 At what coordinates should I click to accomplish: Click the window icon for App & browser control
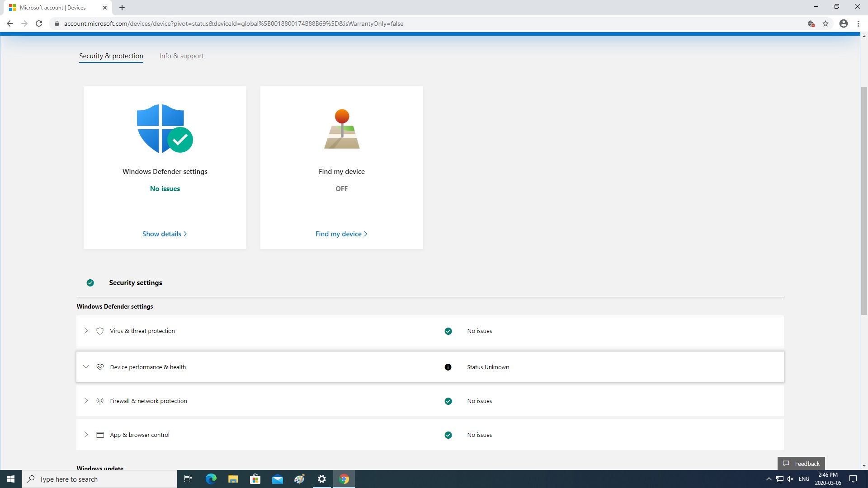click(x=100, y=435)
